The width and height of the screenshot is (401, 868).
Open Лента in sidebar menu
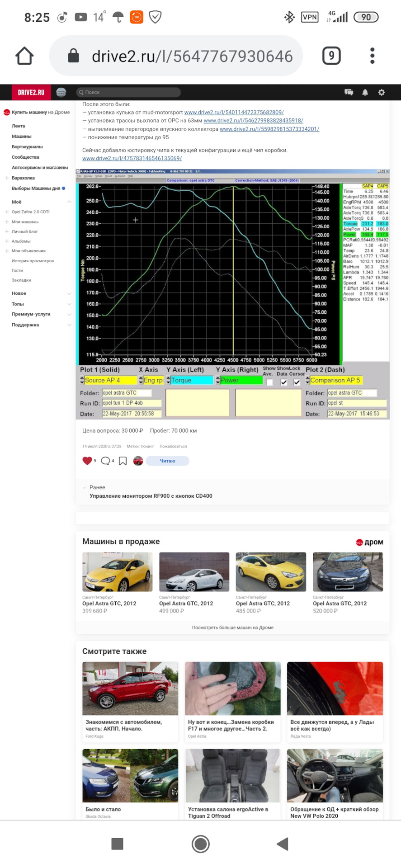pos(19,126)
